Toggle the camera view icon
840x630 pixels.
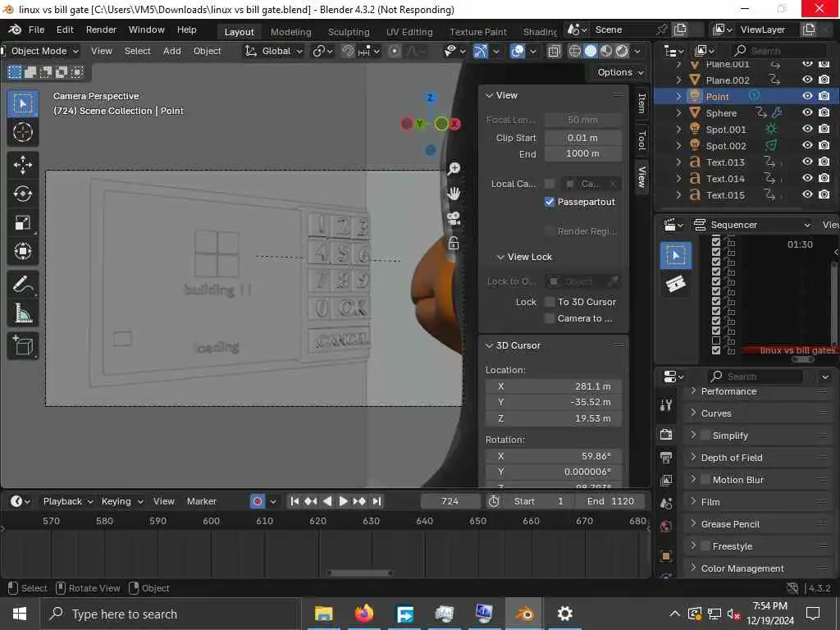[x=454, y=218]
